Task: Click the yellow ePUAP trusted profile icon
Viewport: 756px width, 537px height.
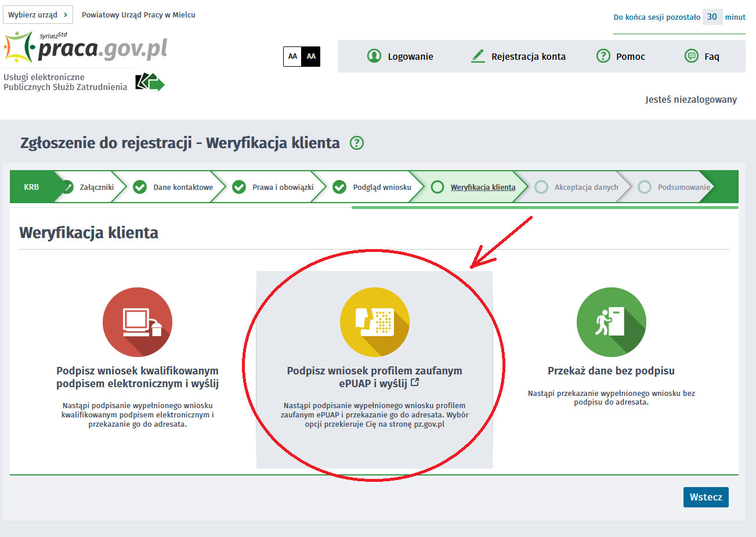Action: coord(375,322)
